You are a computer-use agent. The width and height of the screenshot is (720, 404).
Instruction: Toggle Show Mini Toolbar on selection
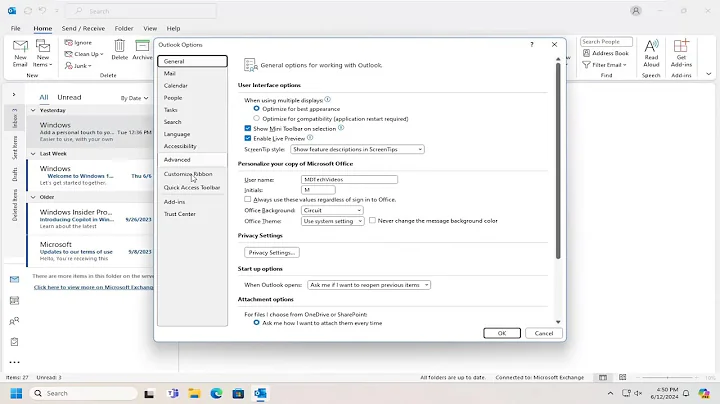248,129
